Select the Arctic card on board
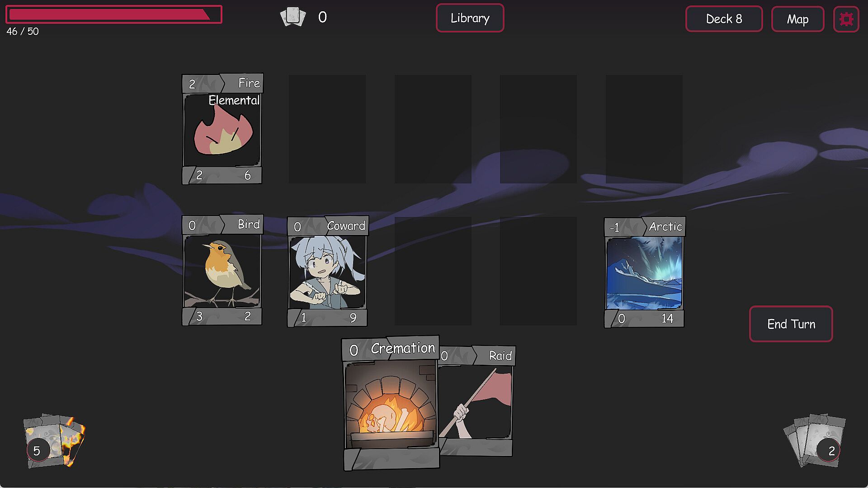The height and width of the screenshot is (488, 868). (x=644, y=272)
